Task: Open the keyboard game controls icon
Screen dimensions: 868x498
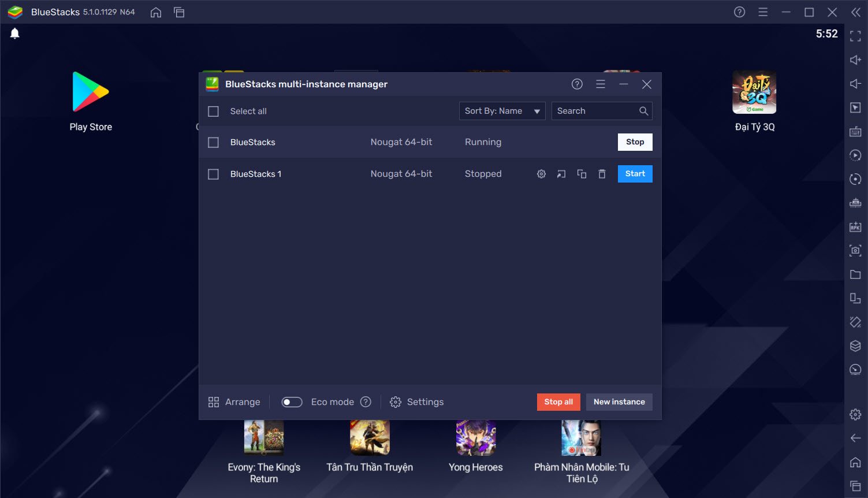Action: pyautogui.click(x=855, y=132)
